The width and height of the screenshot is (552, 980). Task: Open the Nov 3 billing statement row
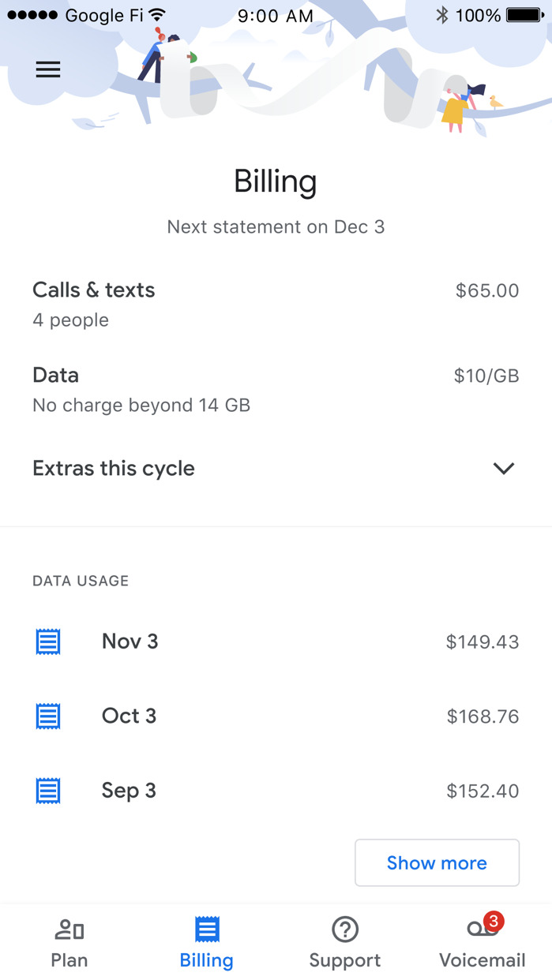[x=276, y=641]
